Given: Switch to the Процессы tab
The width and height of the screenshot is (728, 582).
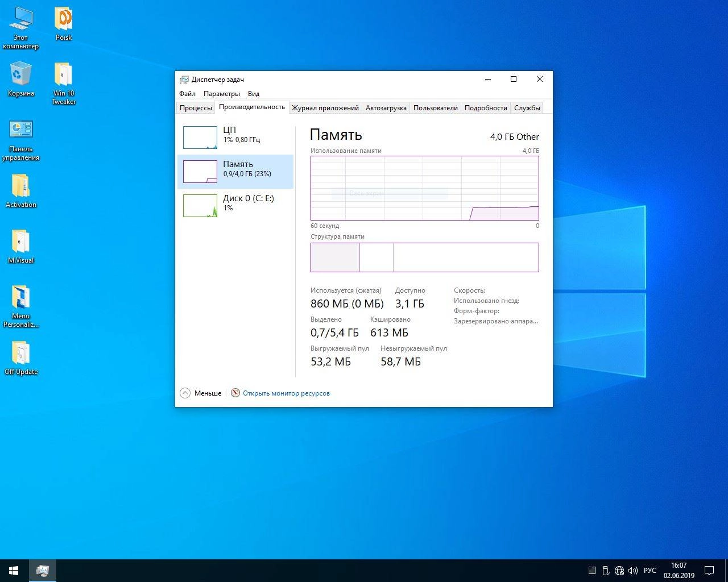Looking at the screenshot, I should 196,108.
